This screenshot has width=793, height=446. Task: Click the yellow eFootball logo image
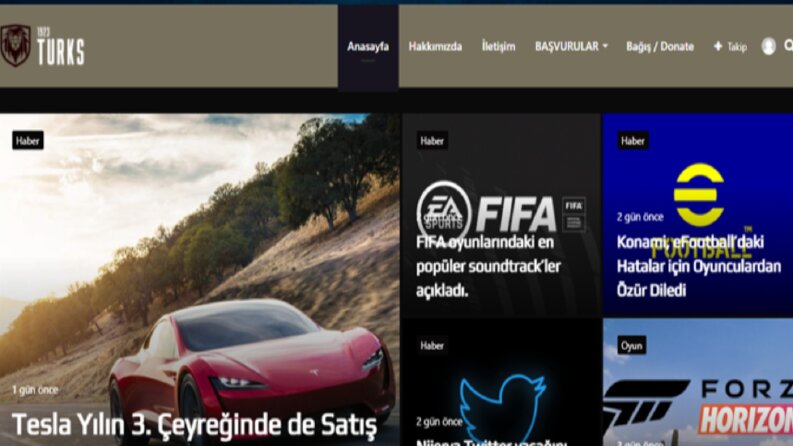click(x=699, y=195)
